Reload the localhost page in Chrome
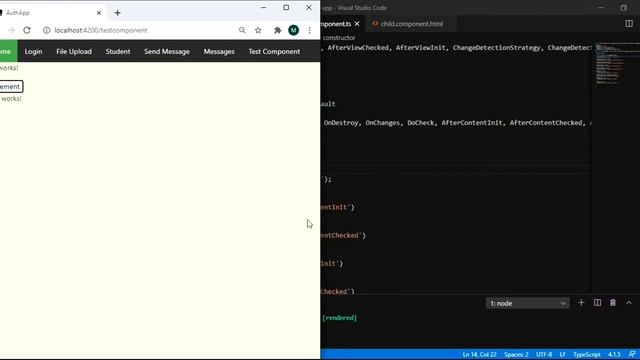 (x=27, y=30)
